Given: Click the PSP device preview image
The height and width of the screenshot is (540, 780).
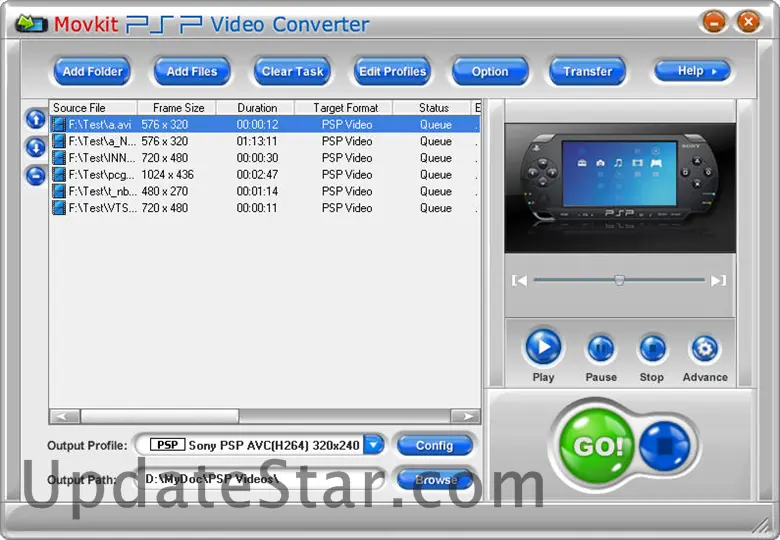Looking at the screenshot, I should [x=620, y=187].
